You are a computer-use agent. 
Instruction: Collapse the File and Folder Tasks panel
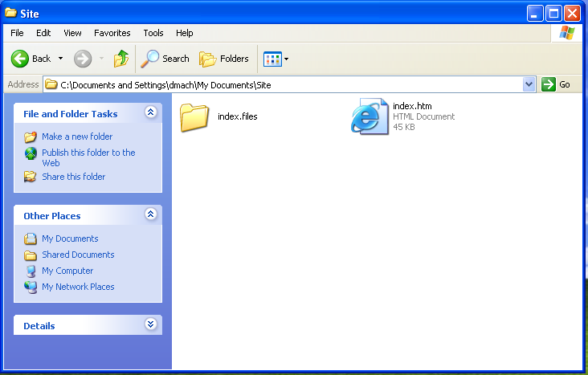click(150, 113)
